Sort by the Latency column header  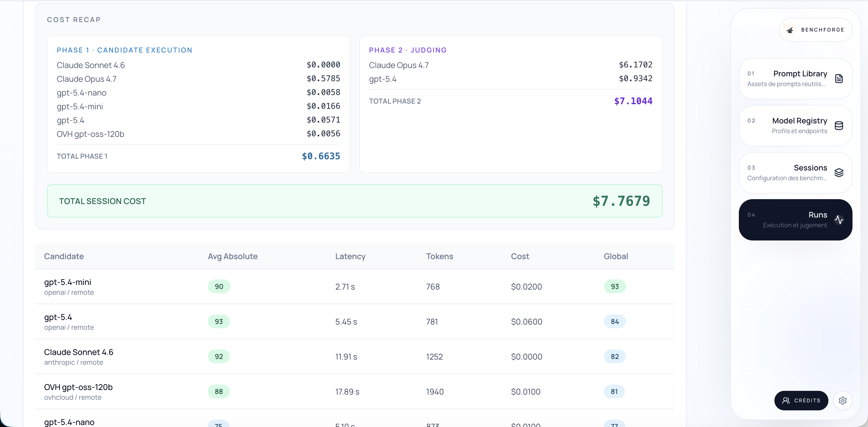click(x=350, y=256)
